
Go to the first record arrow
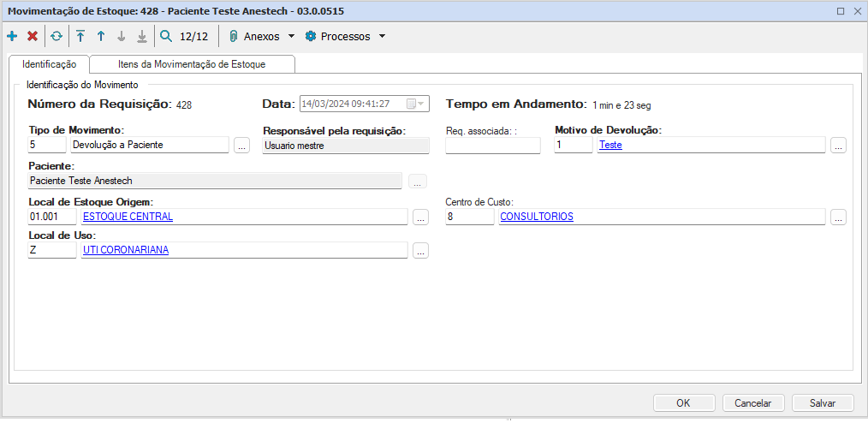80,37
